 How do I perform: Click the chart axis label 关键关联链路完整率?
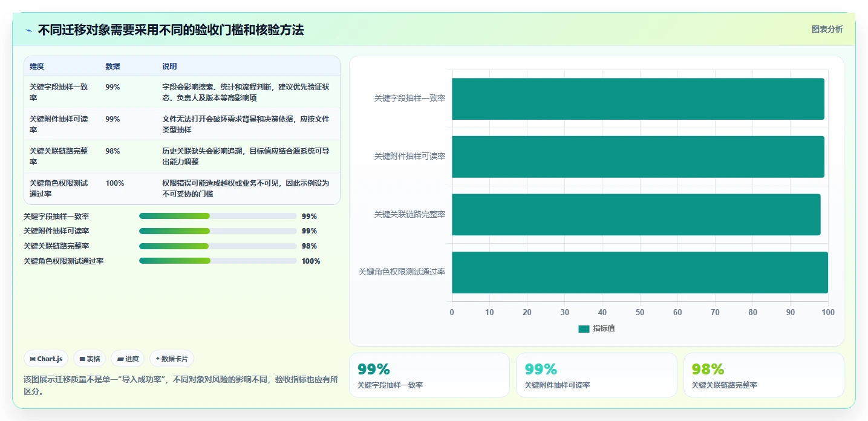410,215
